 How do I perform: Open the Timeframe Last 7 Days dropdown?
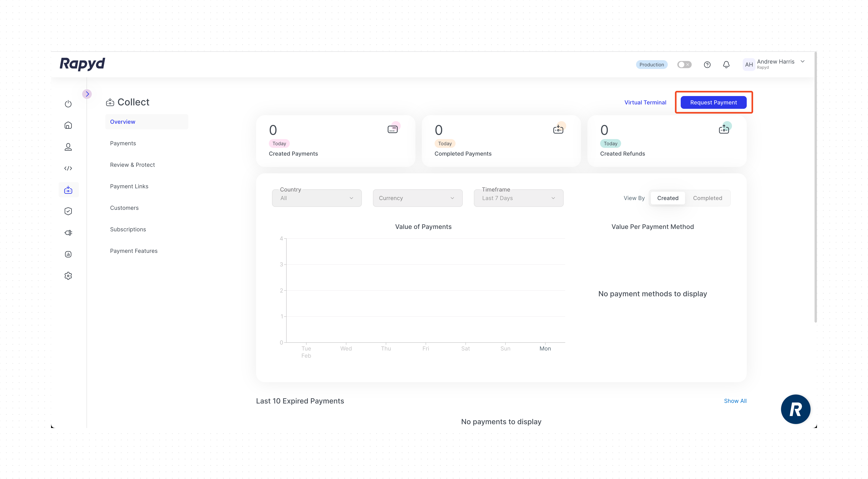(518, 198)
